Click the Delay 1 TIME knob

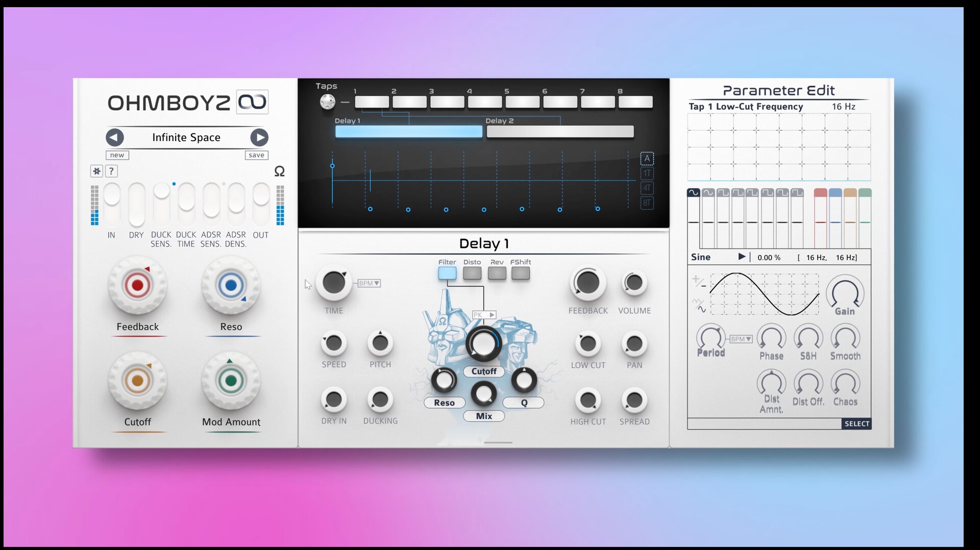coord(334,283)
